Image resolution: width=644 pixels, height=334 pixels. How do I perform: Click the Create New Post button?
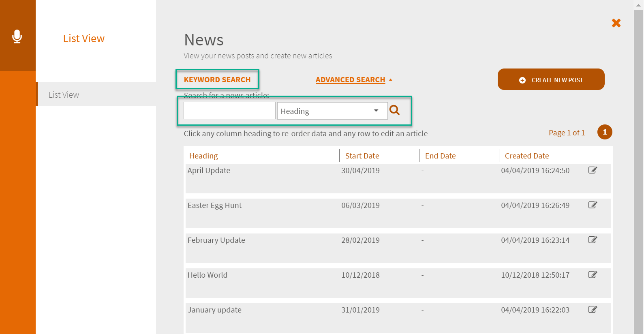coord(551,79)
